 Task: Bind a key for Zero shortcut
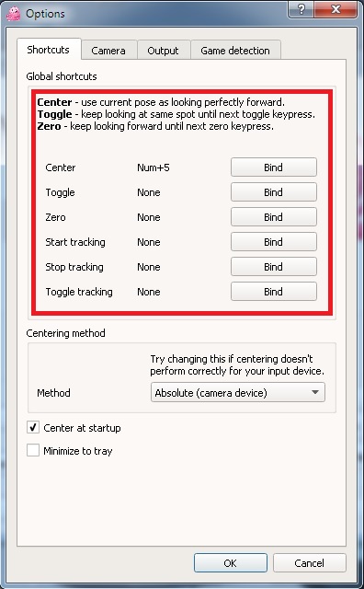[x=274, y=217]
